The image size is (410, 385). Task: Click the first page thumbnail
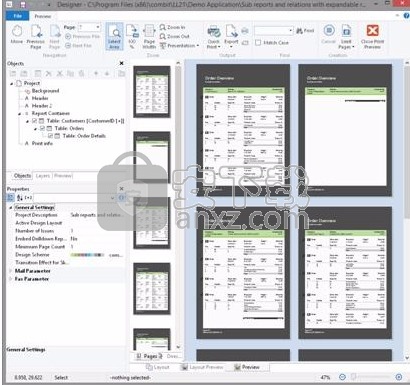[152, 91]
